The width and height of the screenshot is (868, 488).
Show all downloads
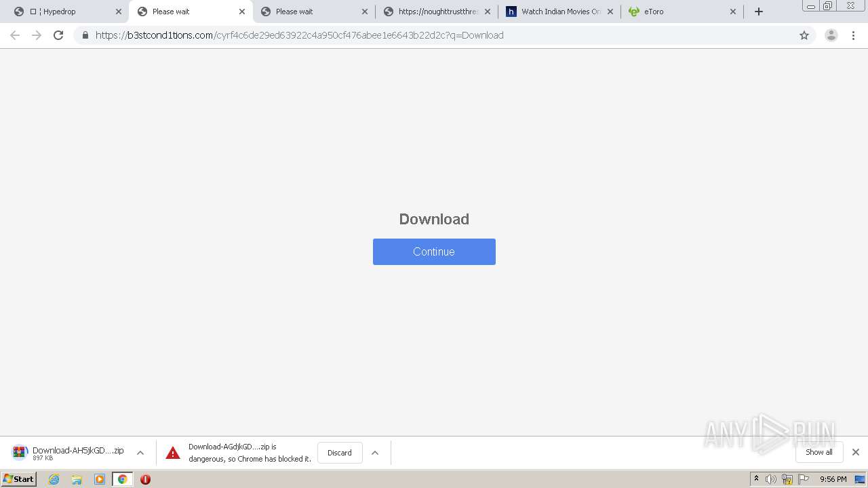pyautogui.click(x=818, y=452)
